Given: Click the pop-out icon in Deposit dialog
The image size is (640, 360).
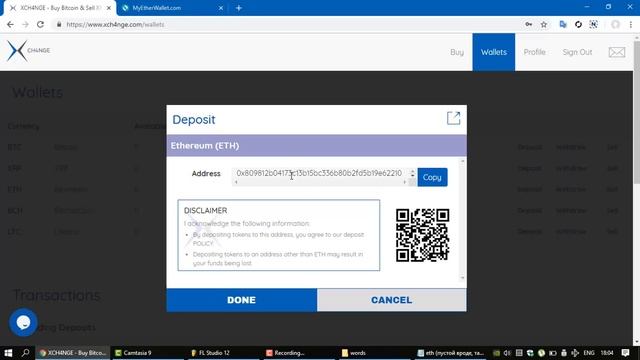Looking at the screenshot, I should (453, 118).
